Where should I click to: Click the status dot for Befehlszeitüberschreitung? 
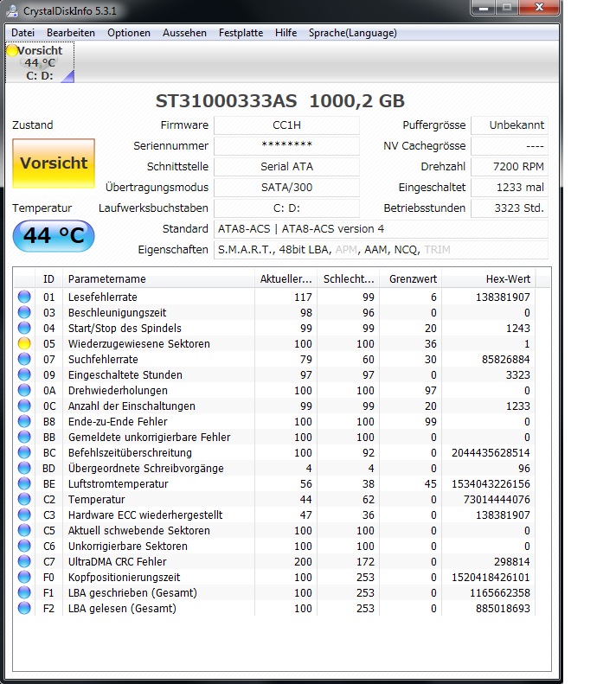(x=24, y=452)
